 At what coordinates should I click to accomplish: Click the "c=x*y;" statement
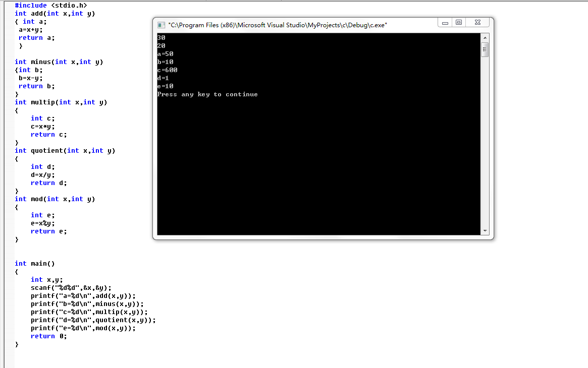point(43,127)
